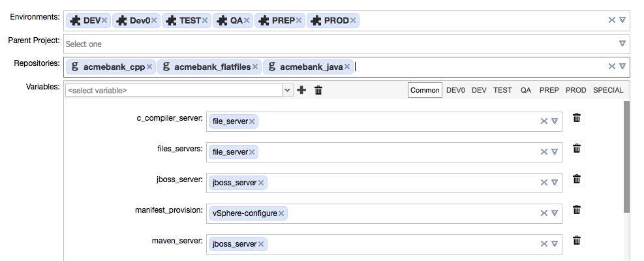Remove PROD from Environments
Image resolution: width=644 pixels, height=261 pixels.
coord(353,20)
